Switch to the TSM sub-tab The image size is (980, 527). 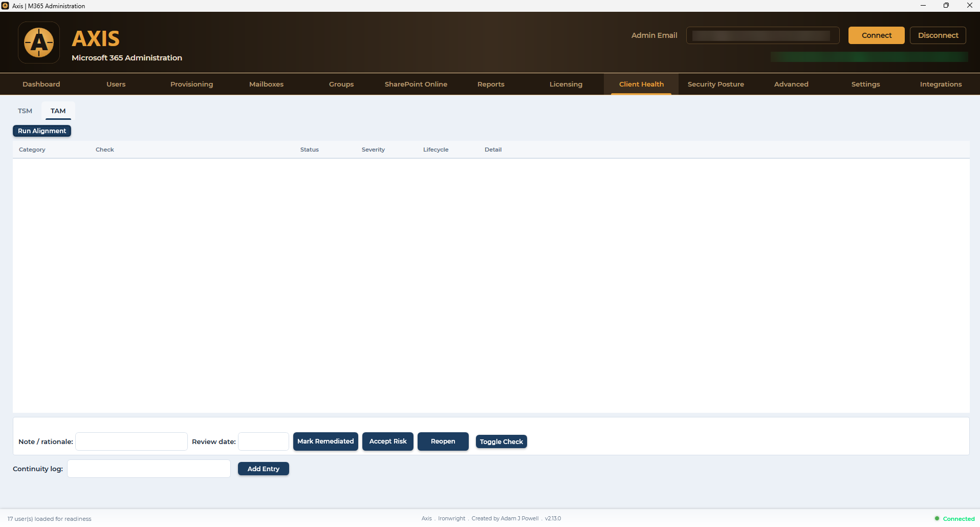pyautogui.click(x=25, y=111)
